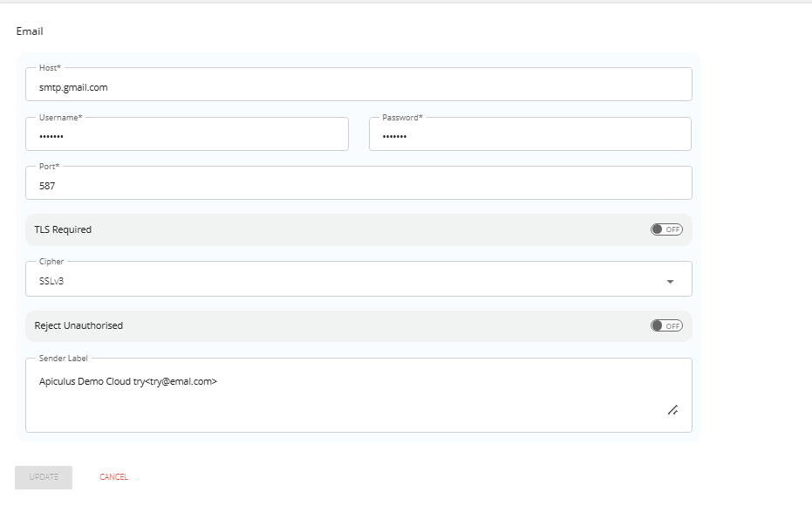This screenshot has height=506, width=812.
Task: Select the masked Password field
Action: coord(530,136)
